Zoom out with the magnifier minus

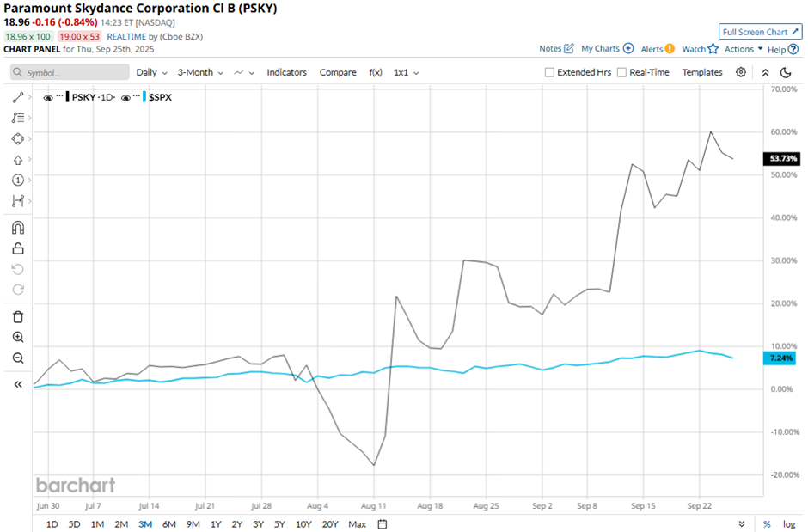[18, 358]
